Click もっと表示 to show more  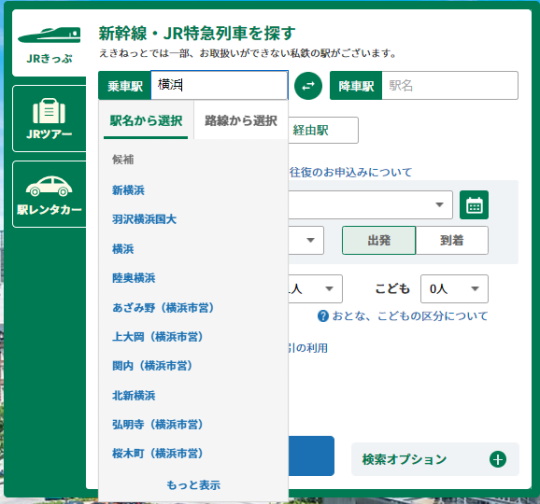pos(193,485)
